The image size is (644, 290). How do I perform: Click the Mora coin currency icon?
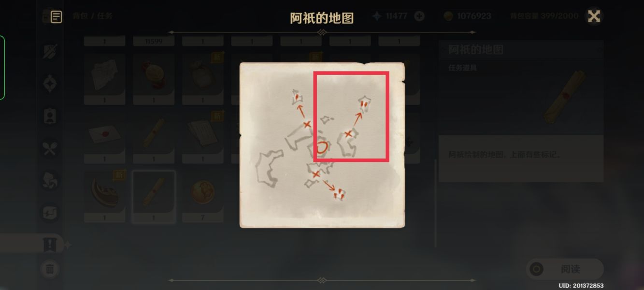point(448,16)
